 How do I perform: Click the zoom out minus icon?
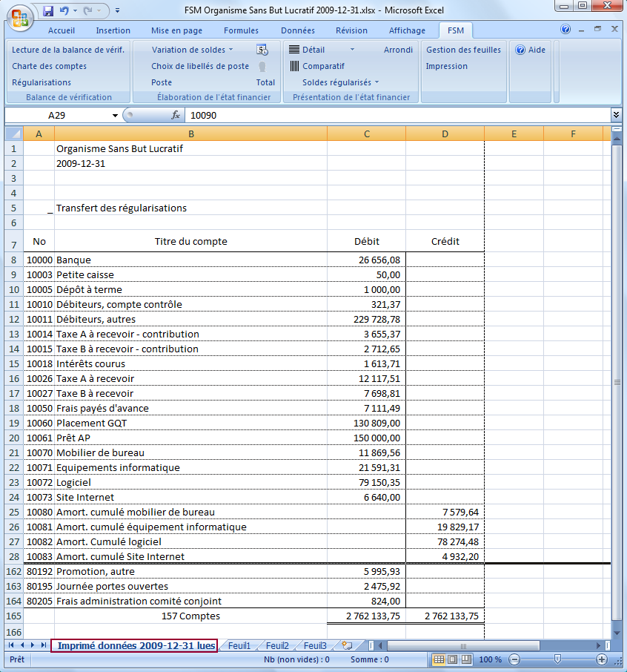point(513,659)
